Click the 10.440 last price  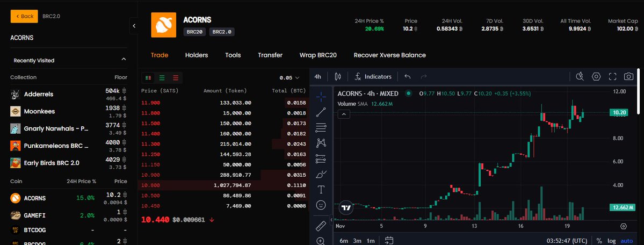155,220
